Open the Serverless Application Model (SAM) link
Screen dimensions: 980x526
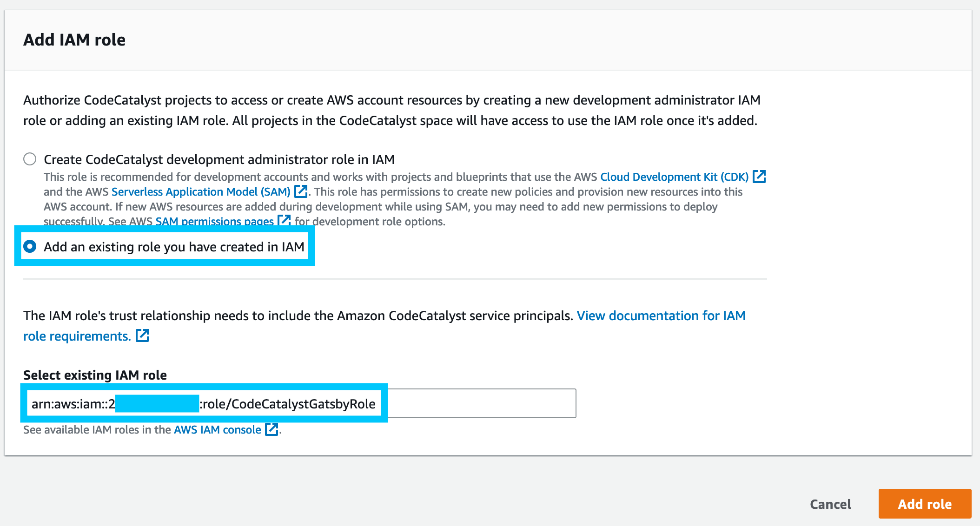[x=201, y=192]
